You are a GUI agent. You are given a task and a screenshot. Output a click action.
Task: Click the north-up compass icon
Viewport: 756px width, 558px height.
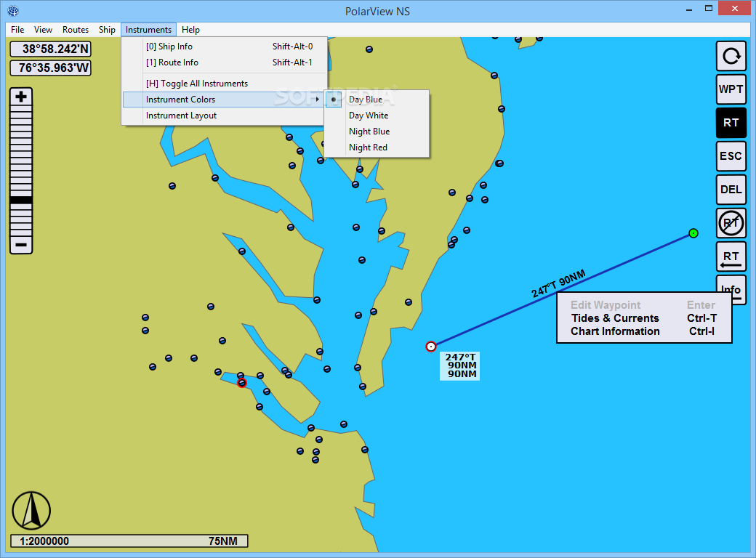tap(31, 510)
